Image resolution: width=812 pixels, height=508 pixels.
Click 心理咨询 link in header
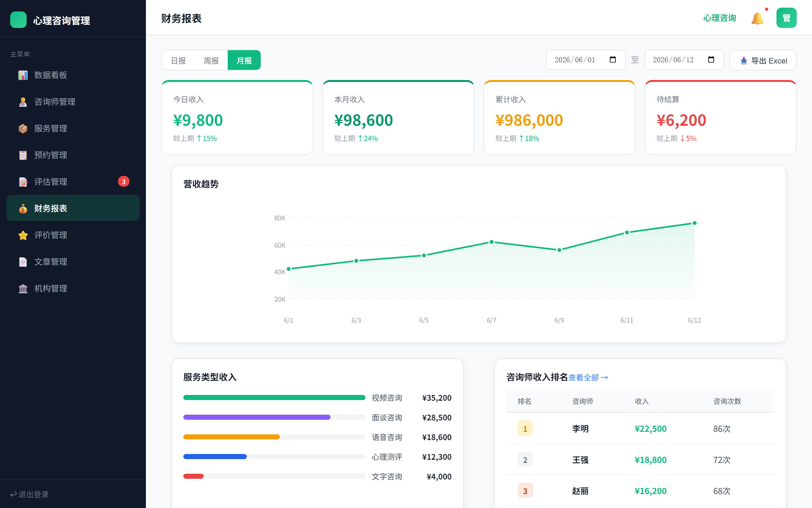[x=719, y=18]
